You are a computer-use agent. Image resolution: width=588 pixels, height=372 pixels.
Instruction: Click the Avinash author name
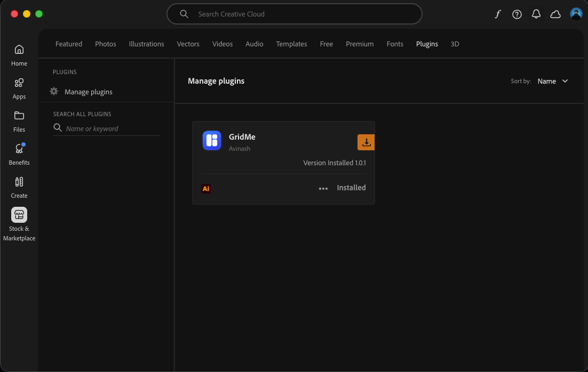tap(239, 149)
